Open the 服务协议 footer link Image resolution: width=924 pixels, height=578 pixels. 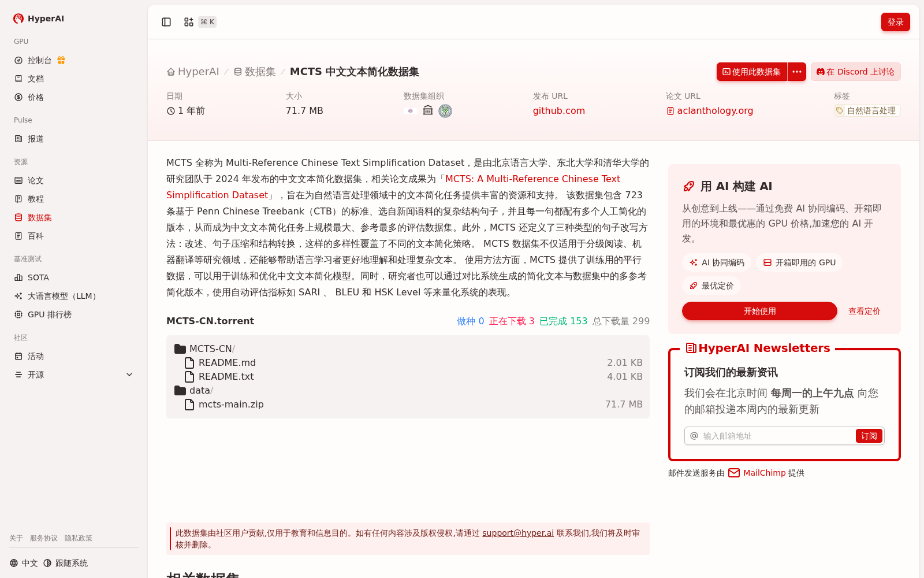pyautogui.click(x=44, y=538)
